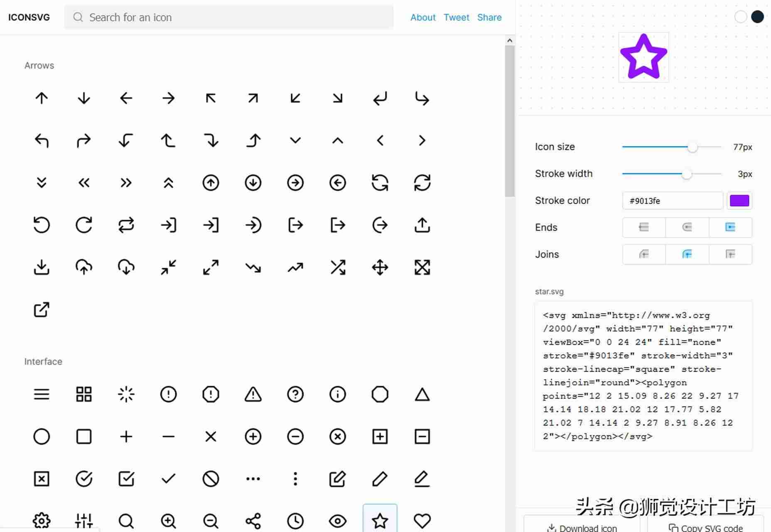771x532 pixels.
Task: Pick the shuffle crossed arrows icon
Action: click(x=338, y=267)
